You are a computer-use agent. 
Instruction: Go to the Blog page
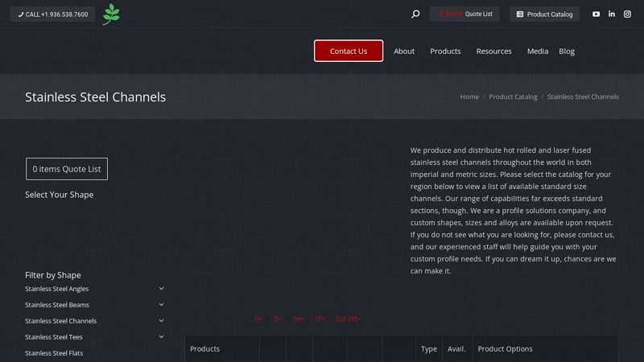point(567,51)
